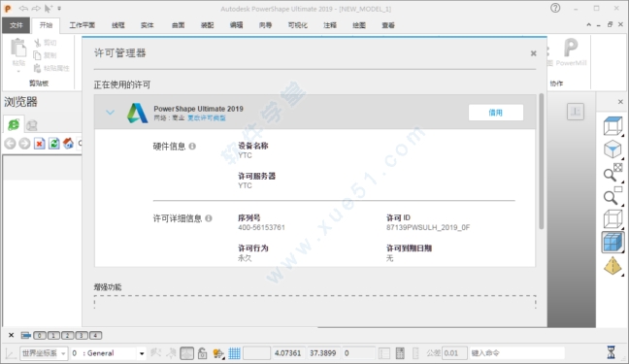This screenshot has height=364, width=629.
Task: Click the hardware info (硬件信息) info icon
Action: click(192, 146)
